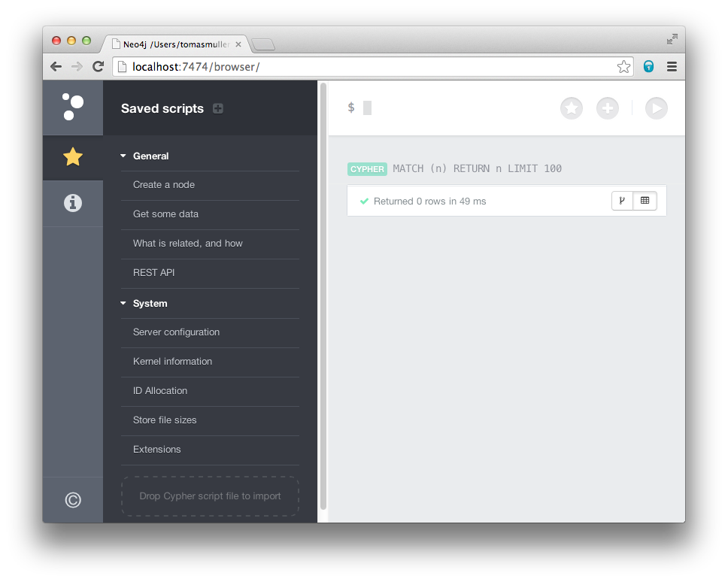Focus the Cypher command editor input
The width and height of the screenshot is (728, 582).
point(450,108)
